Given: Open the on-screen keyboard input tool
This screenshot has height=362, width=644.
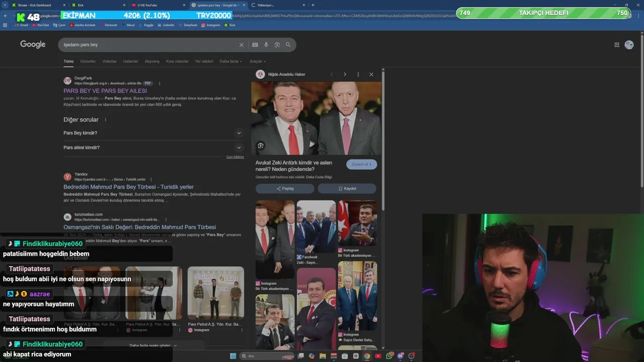Looking at the screenshot, I should [255, 45].
